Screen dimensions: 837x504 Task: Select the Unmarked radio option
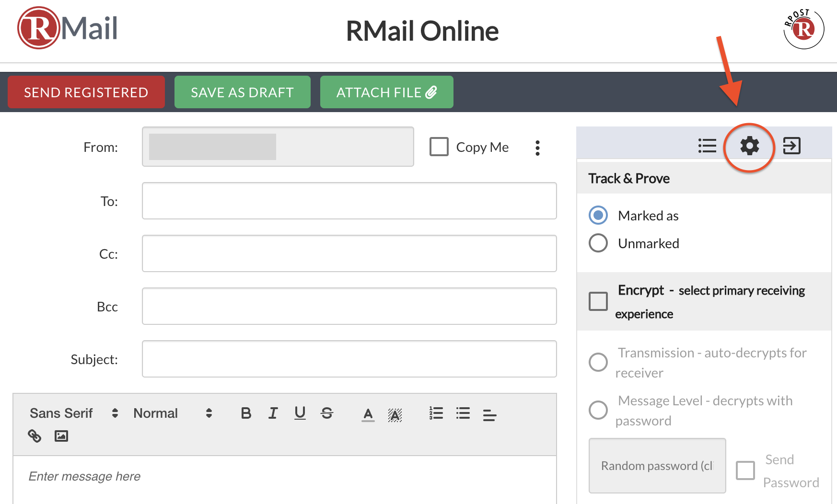coord(598,243)
